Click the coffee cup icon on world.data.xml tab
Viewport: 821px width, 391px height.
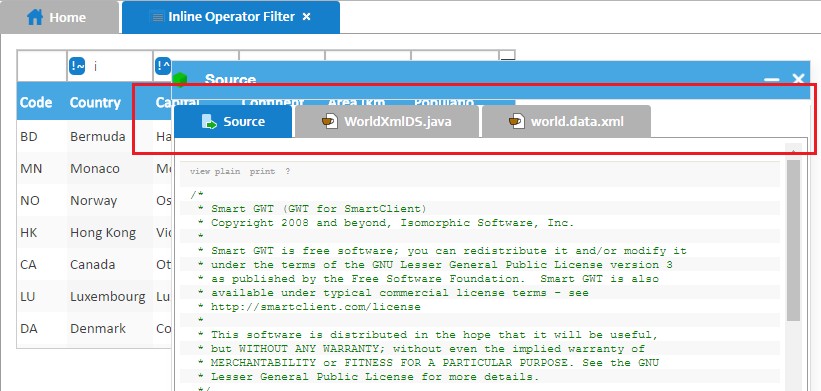point(516,121)
